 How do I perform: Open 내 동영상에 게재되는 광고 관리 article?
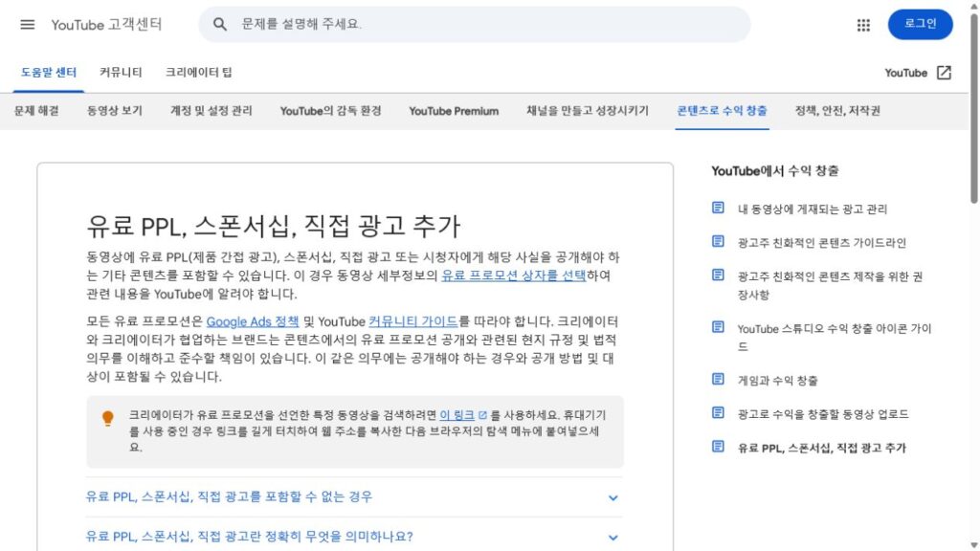pyautogui.click(x=812, y=209)
